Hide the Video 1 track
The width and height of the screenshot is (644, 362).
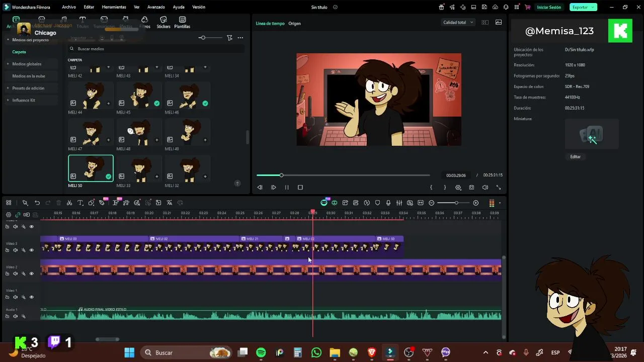point(31,297)
